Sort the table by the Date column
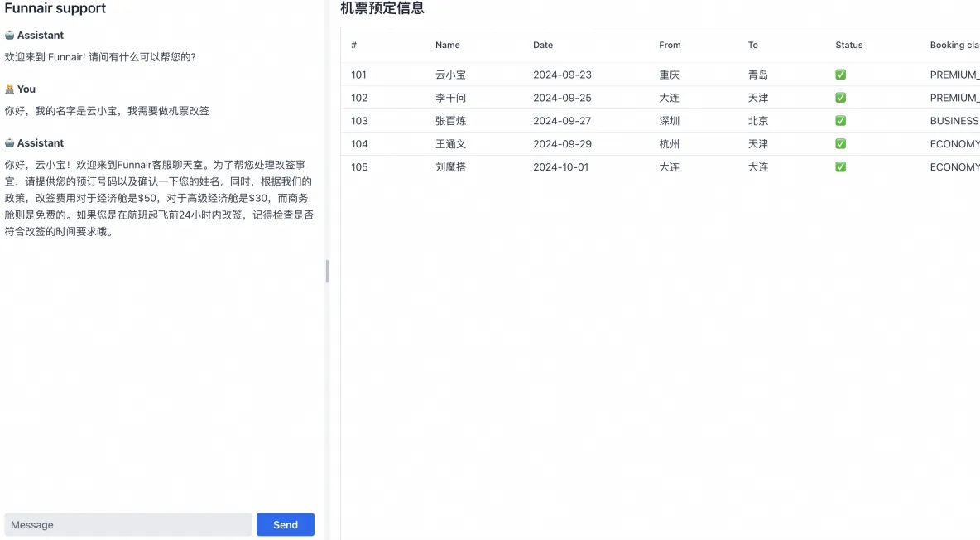This screenshot has height=540, width=980. point(543,45)
